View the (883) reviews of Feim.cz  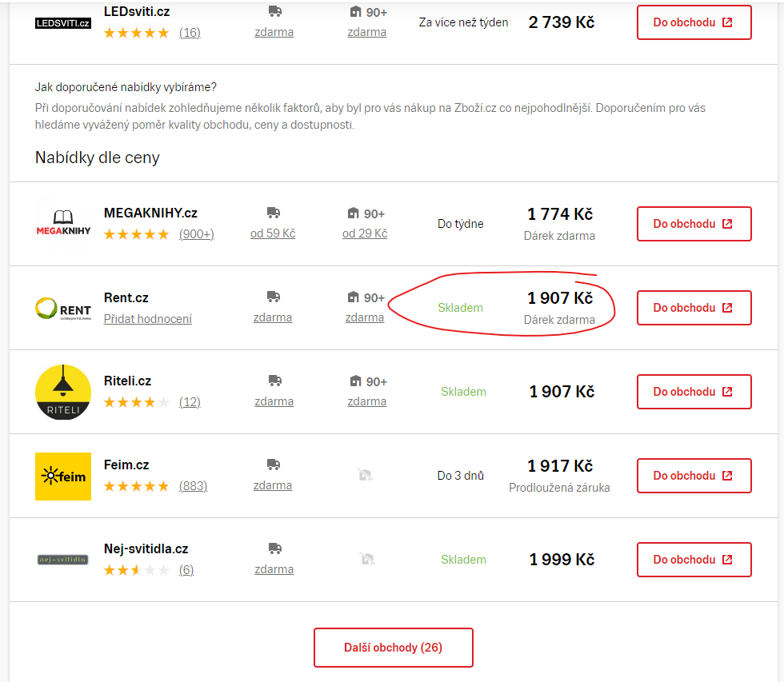pyautogui.click(x=193, y=486)
